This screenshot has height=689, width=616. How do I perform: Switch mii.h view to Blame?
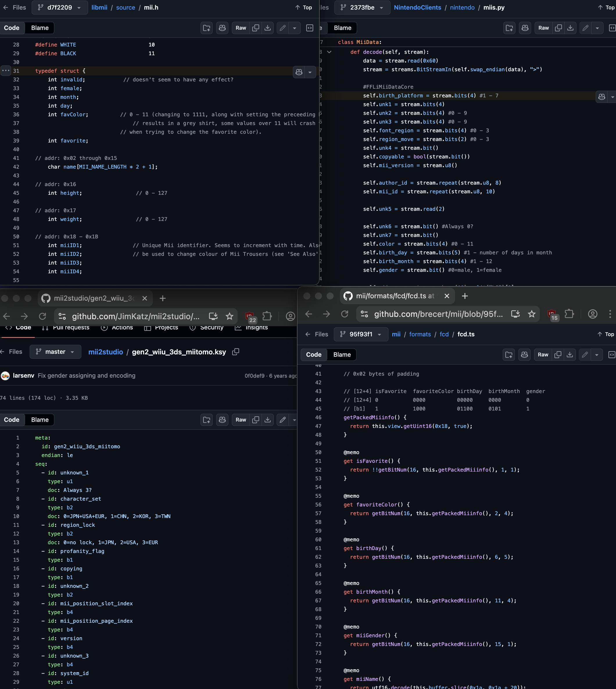(40, 28)
